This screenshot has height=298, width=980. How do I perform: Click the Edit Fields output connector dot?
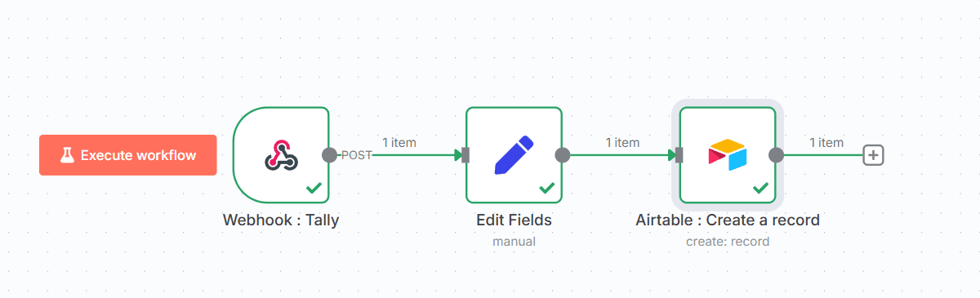[562, 155]
